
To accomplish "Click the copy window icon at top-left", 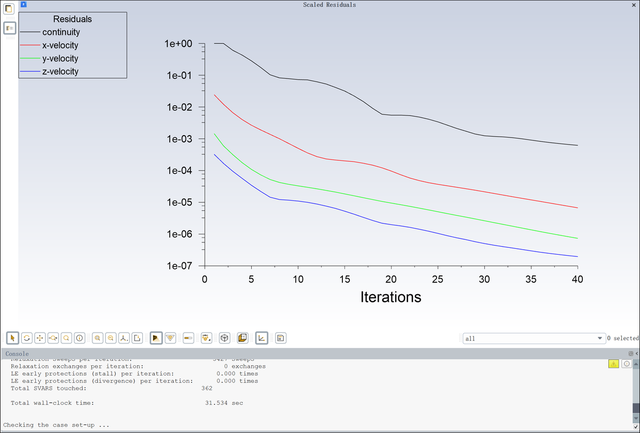I will pos(9,9).
